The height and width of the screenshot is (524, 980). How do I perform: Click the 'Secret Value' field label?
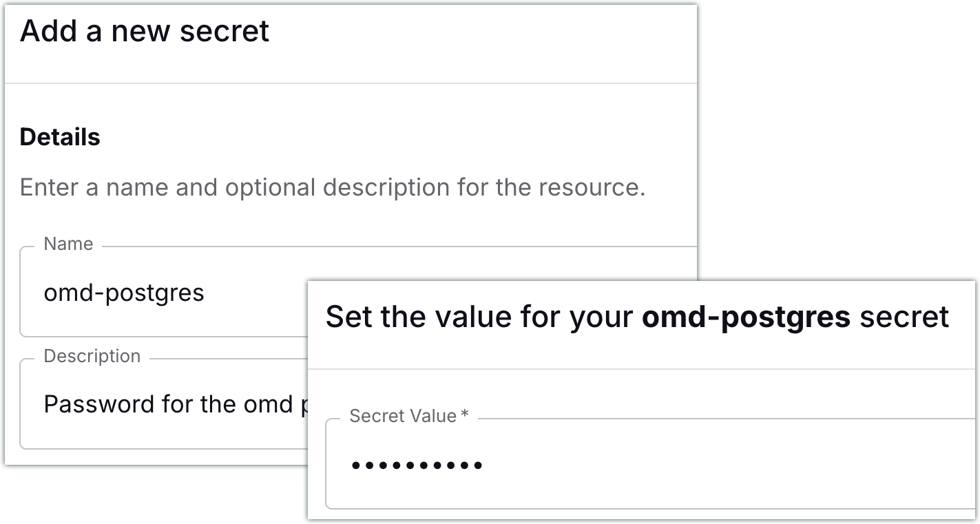(403, 416)
